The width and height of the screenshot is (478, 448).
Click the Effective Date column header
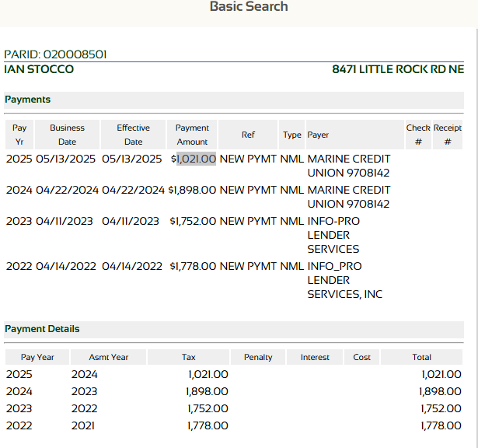click(133, 135)
